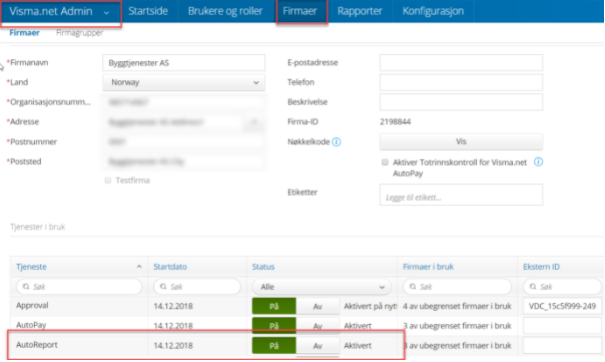Viewport: 605px width, 362px height.
Task: Open the Land dropdown showing Norway
Action: (184, 82)
